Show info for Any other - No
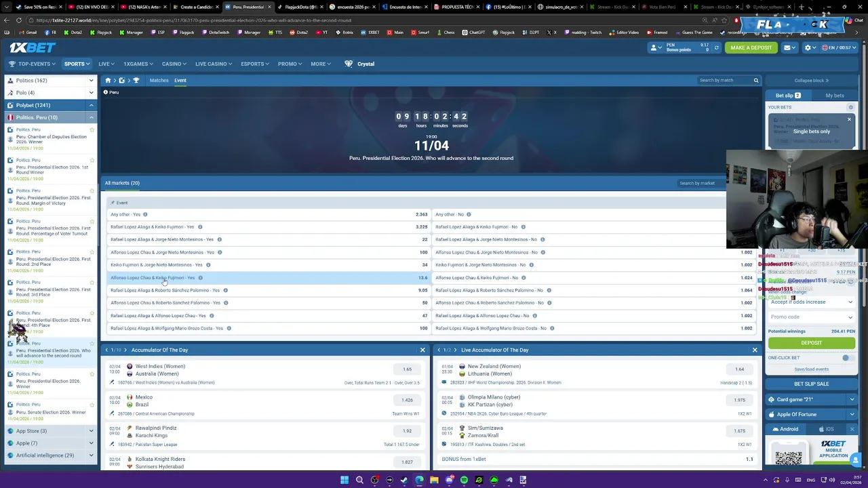The width and height of the screenshot is (868, 488). click(469, 214)
